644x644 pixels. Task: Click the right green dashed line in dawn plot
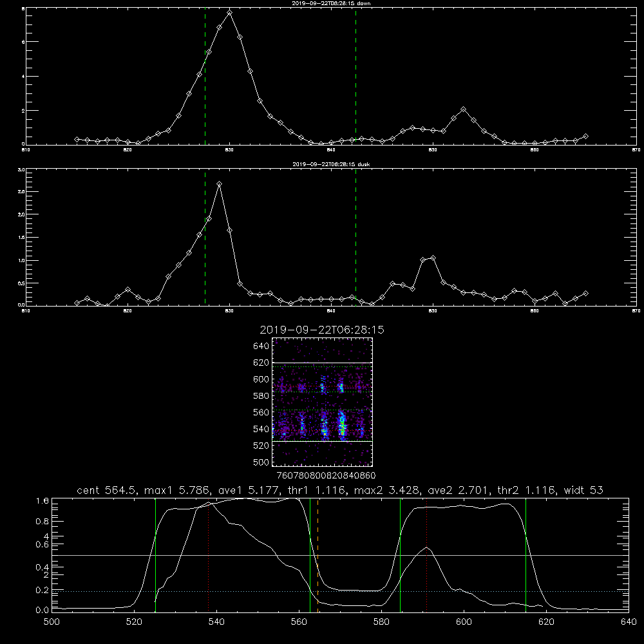355,77
